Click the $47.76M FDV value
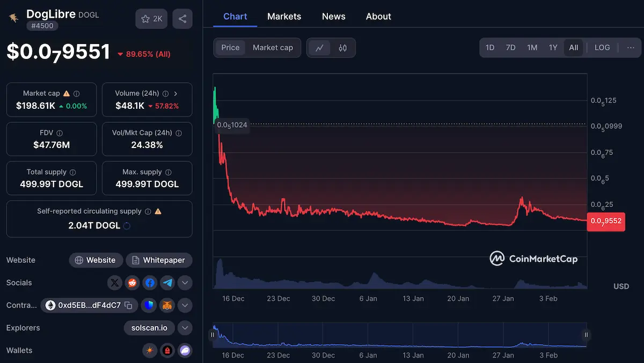Image resolution: width=644 pixels, height=363 pixels. click(52, 145)
